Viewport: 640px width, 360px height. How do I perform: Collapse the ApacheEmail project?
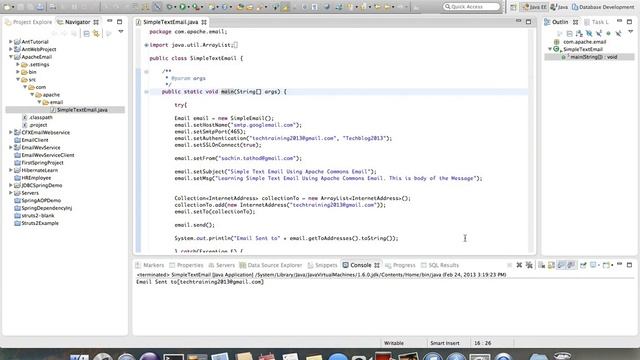coord(11,57)
